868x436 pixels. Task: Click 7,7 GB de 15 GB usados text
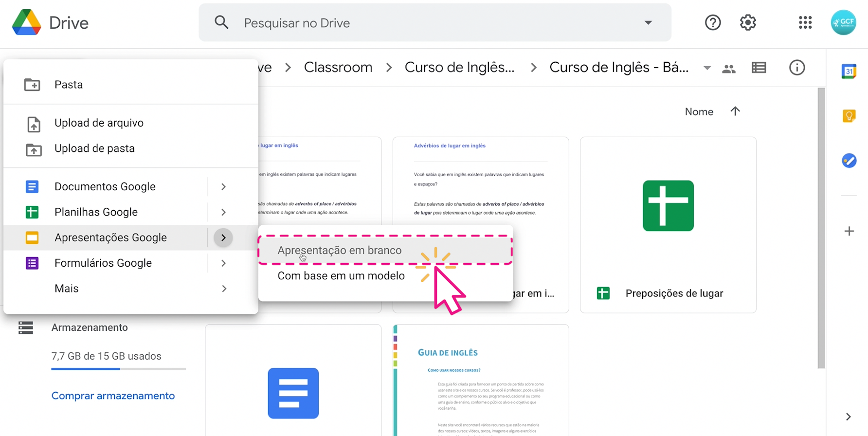click(x=106, y=356)
